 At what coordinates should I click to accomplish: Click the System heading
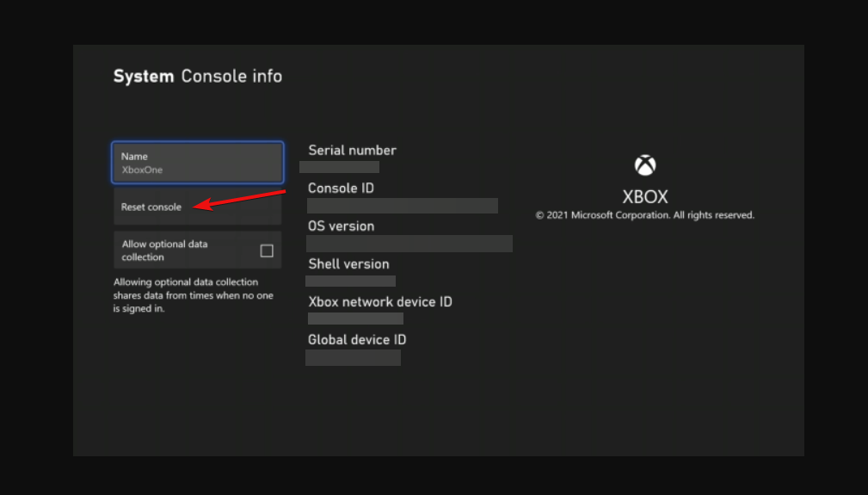(144, 76)
